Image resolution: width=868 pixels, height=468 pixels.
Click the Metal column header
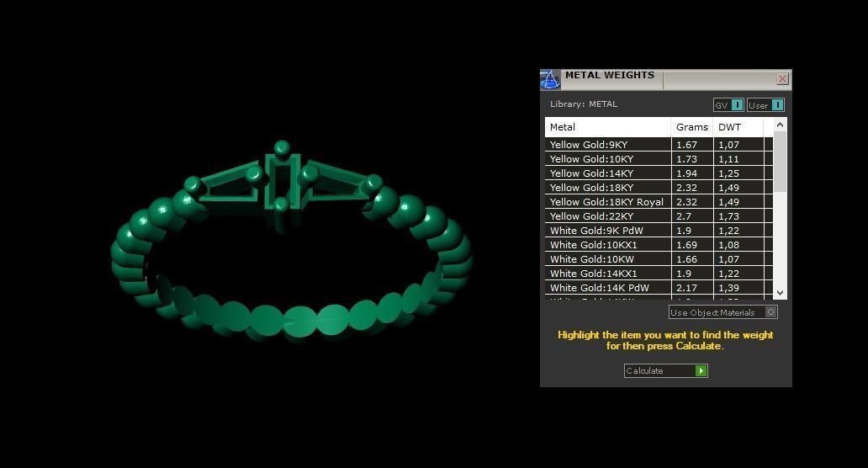click(608, 127)
